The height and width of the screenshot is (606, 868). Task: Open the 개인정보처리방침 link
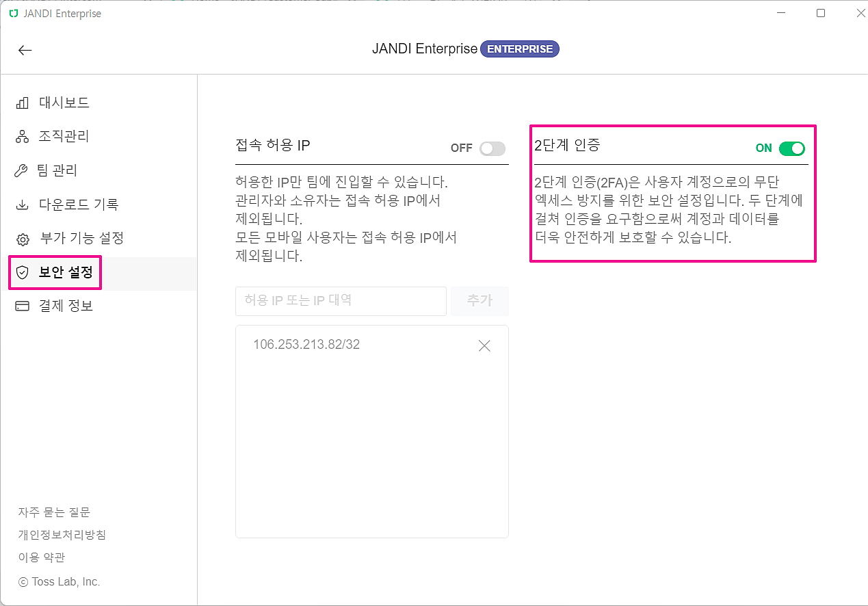[62, 535]
